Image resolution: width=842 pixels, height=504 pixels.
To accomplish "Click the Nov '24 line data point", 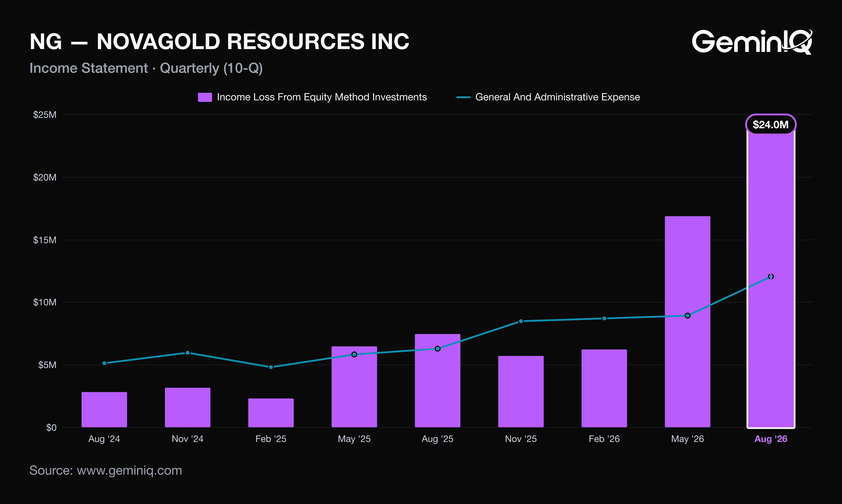I will click(188, 353).
